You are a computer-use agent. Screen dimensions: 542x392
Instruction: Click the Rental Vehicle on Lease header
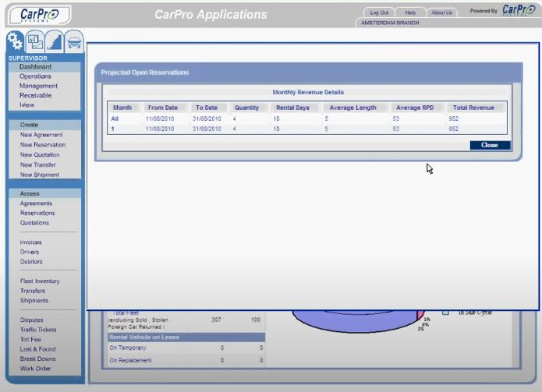click(x=186, y=337)
